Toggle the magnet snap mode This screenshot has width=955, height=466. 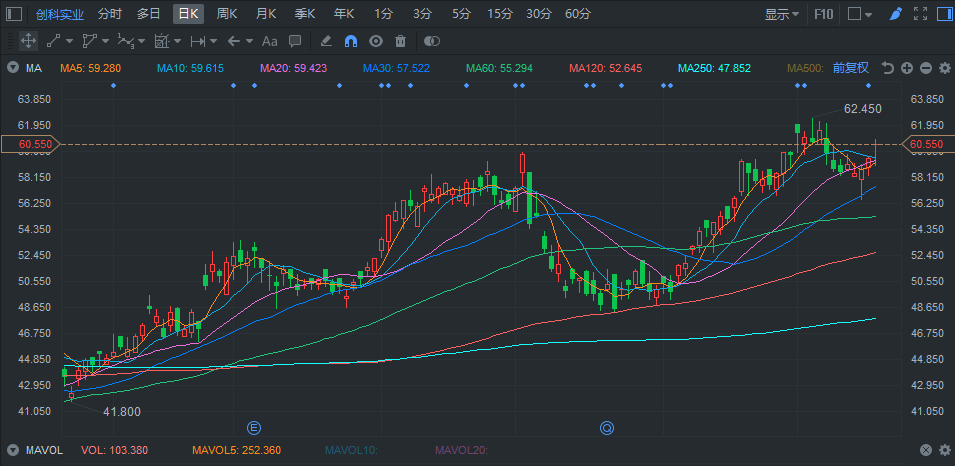[351, 41]
